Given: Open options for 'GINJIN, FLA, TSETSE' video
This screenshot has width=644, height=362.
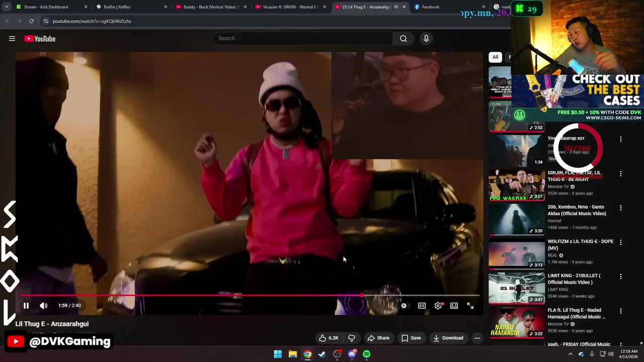Looking at the screenshot, I should (620, 173).
